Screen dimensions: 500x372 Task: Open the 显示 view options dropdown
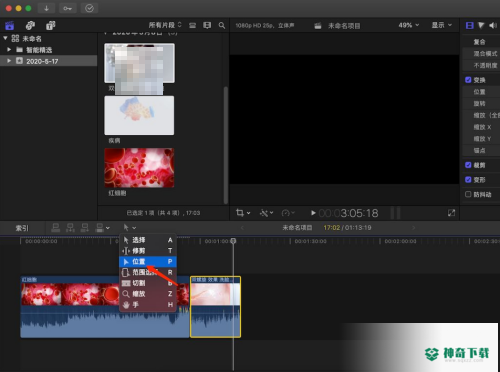click(442, 25)
